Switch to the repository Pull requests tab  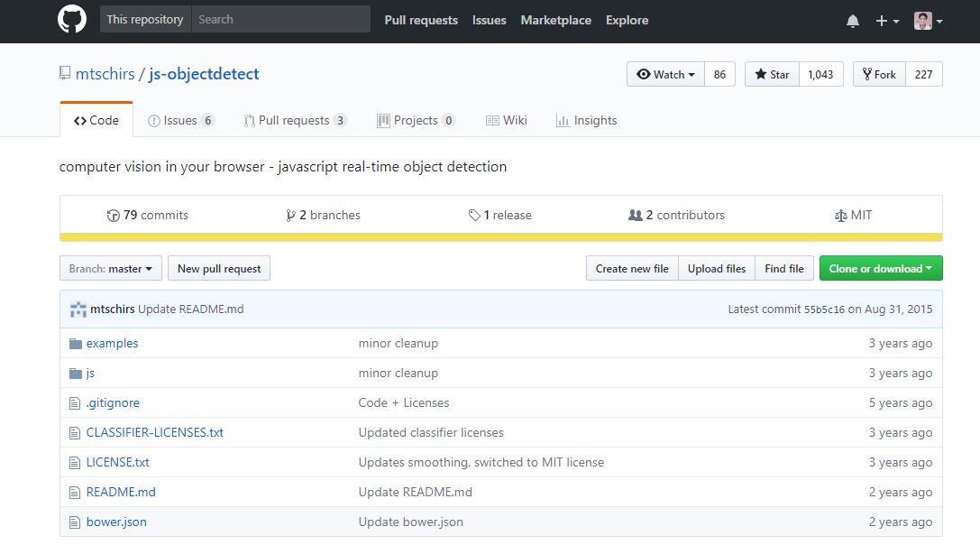295,120
